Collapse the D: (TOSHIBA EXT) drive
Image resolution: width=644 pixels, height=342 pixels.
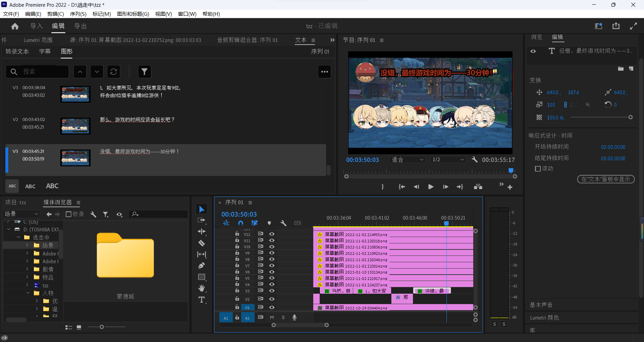[9, 229]
